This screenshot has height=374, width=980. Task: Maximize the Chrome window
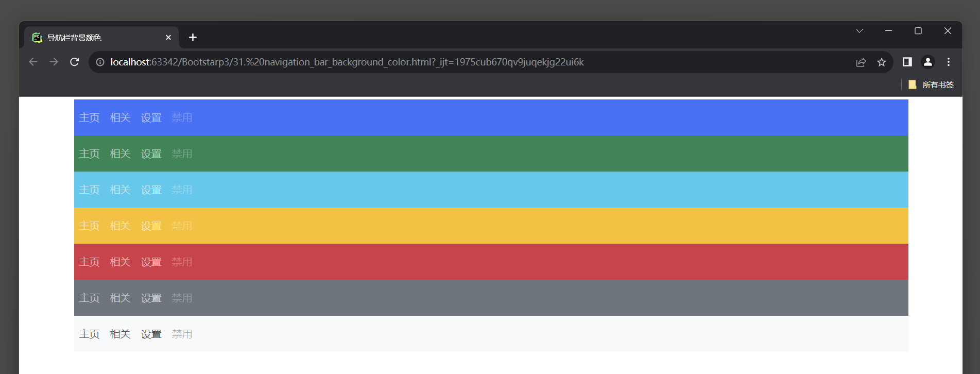point(918,31)
